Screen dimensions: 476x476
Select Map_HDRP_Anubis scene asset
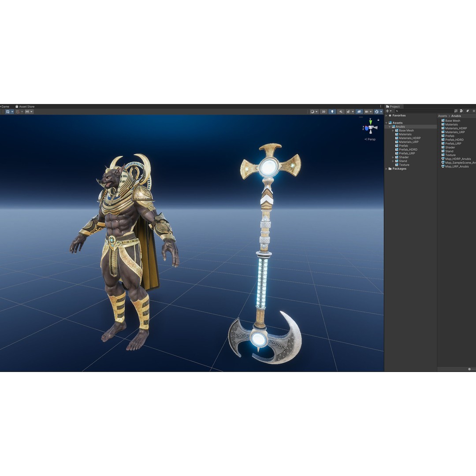pyautogui.click(x=456, y=159)
